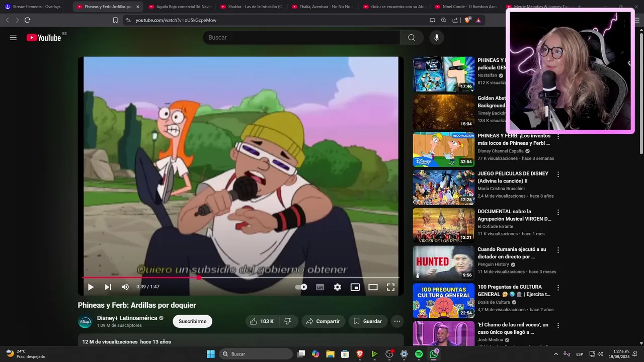644x362 pixels.
Task: Open options for DOCUMENTAL Agrupación Musical video
Action: 557,212
